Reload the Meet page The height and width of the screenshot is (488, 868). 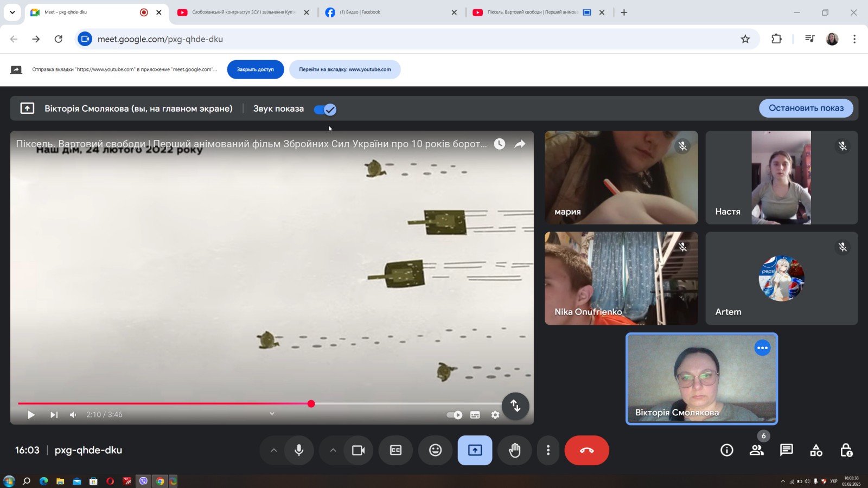pyautogui.click(x=59, y=39)
